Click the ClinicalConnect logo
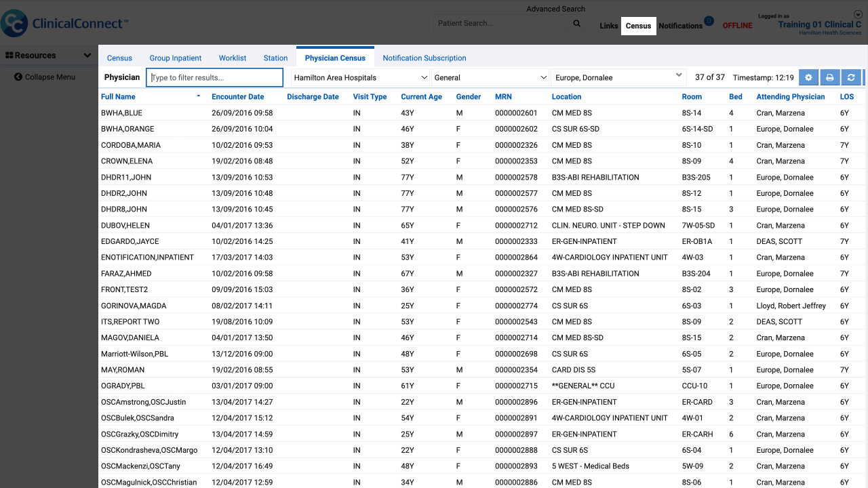Screen dimensions: 868x488 pos(64,23)
